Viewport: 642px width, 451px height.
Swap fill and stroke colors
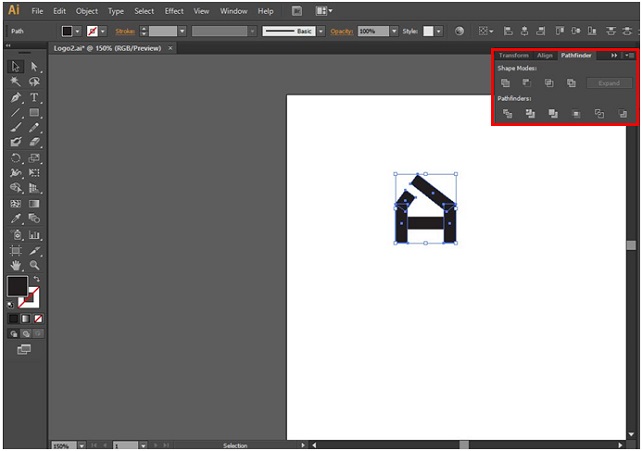36,279
